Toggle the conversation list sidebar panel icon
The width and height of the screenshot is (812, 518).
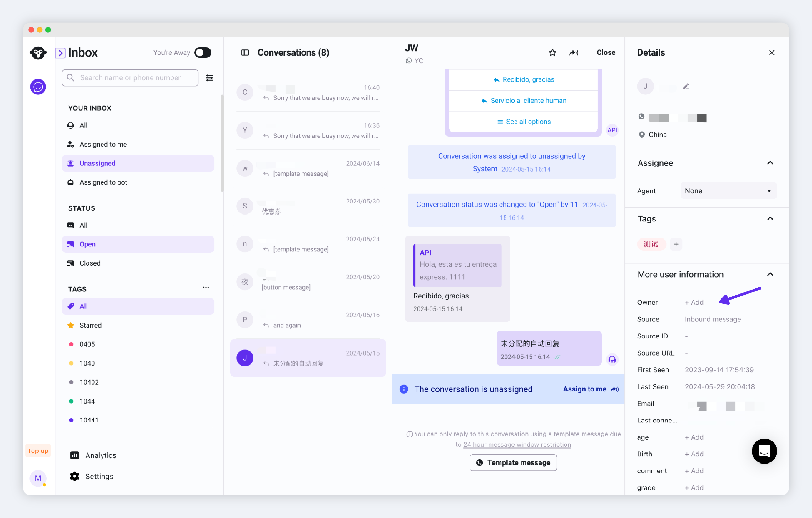(x=245, y=53)
